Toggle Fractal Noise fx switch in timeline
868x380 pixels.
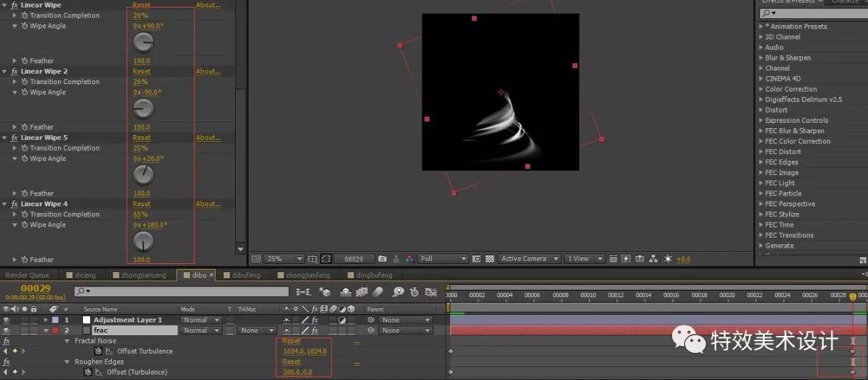(7, 341)
